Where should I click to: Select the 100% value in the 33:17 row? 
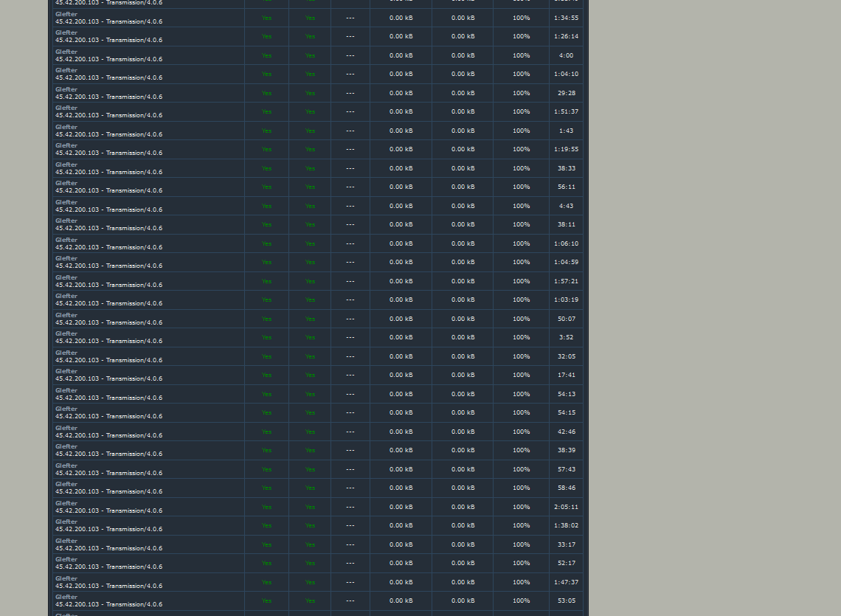[521, 544]
